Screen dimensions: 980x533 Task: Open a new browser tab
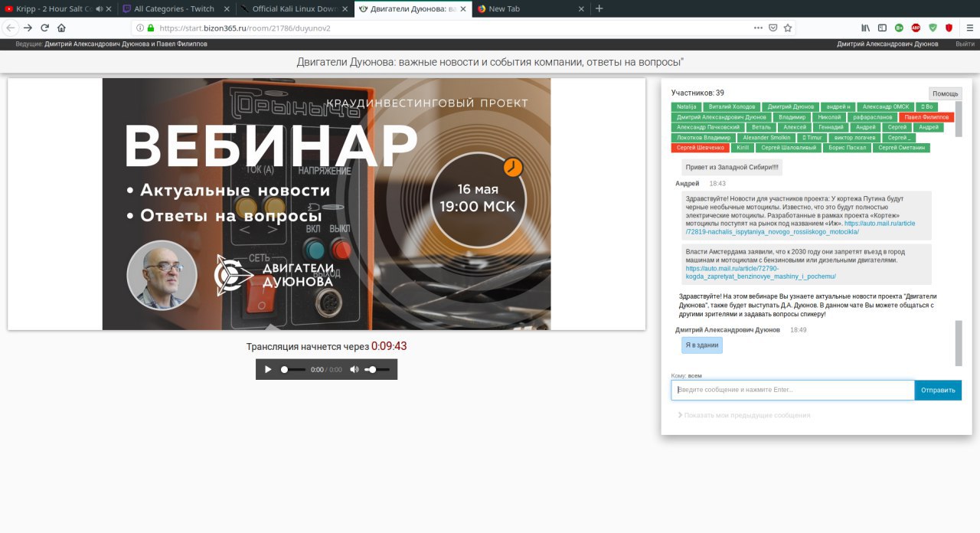tap(599, 8)
